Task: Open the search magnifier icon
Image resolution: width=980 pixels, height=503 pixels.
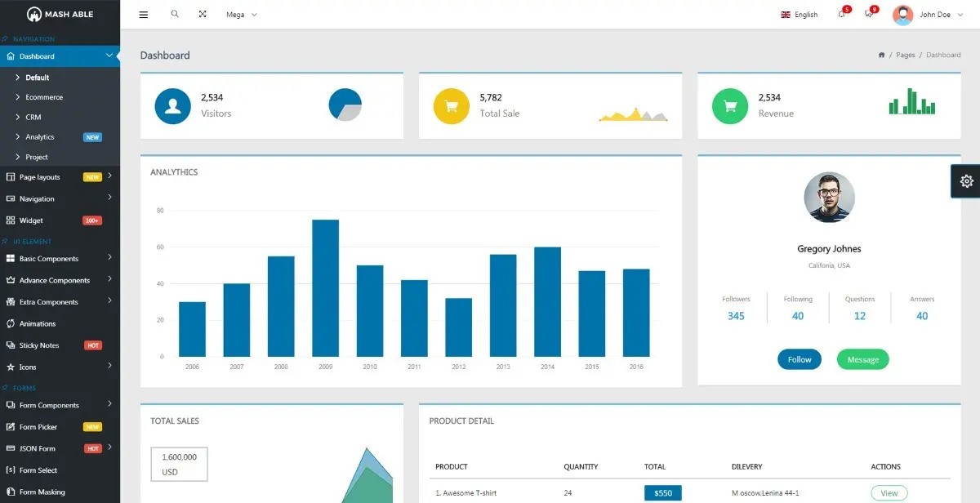Action: pos(175,14)
